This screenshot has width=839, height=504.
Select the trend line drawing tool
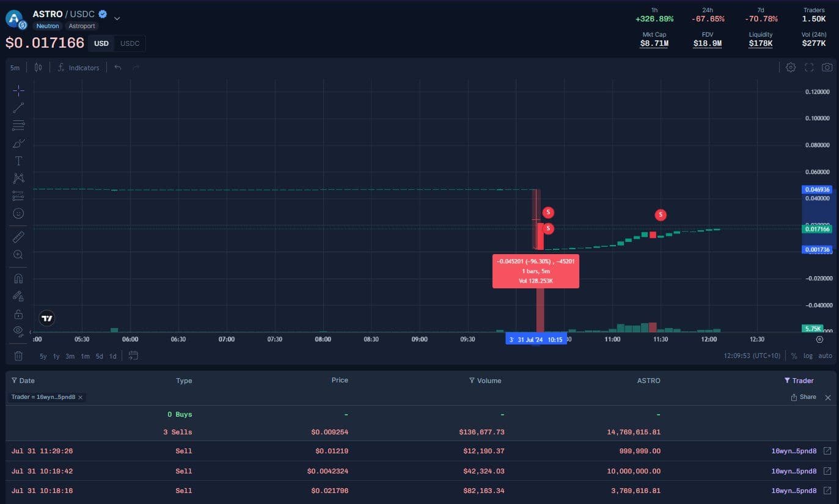(x=18, y=108)
